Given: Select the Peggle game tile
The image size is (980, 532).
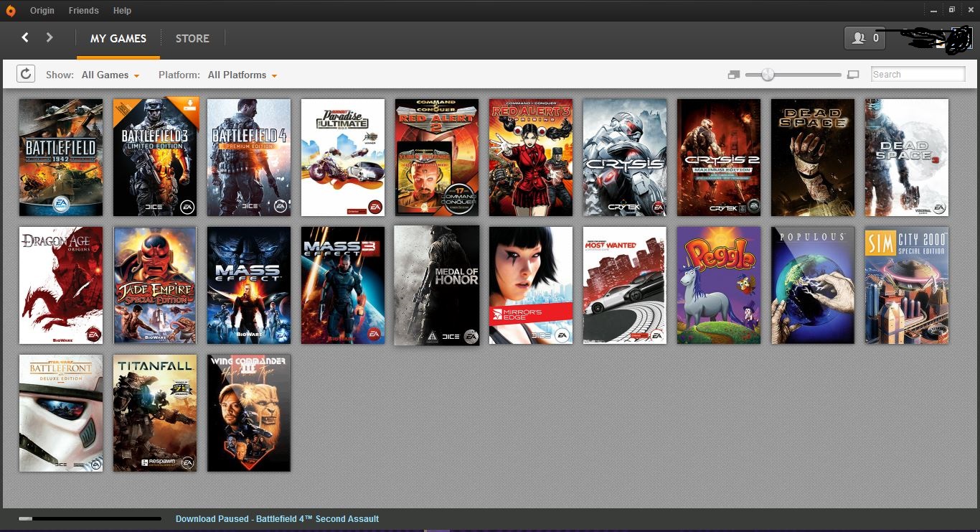Looking at the screenshot, I should pyautogui.click(x=719, y=286).
